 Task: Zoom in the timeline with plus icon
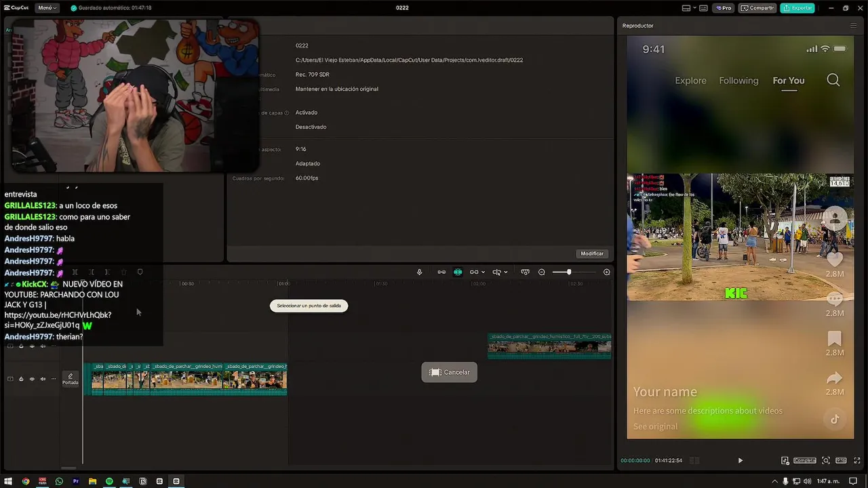pos(607,272)
